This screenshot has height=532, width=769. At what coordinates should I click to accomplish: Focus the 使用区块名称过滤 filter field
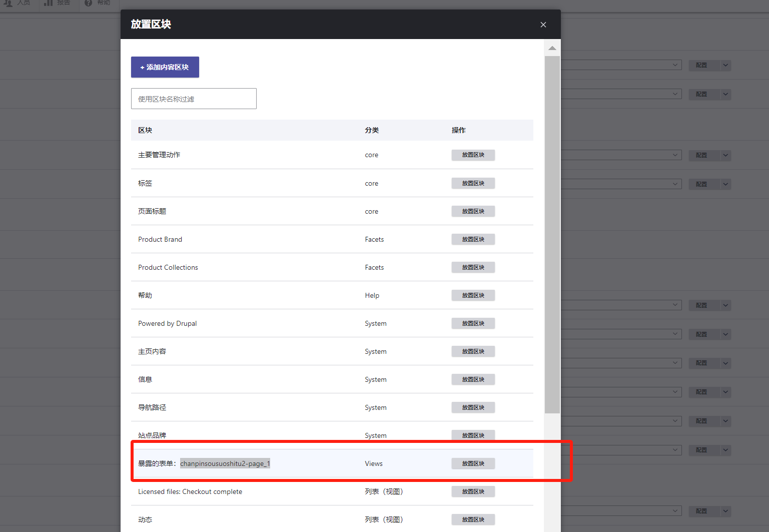pyautogui.click(x=194, y=99)
